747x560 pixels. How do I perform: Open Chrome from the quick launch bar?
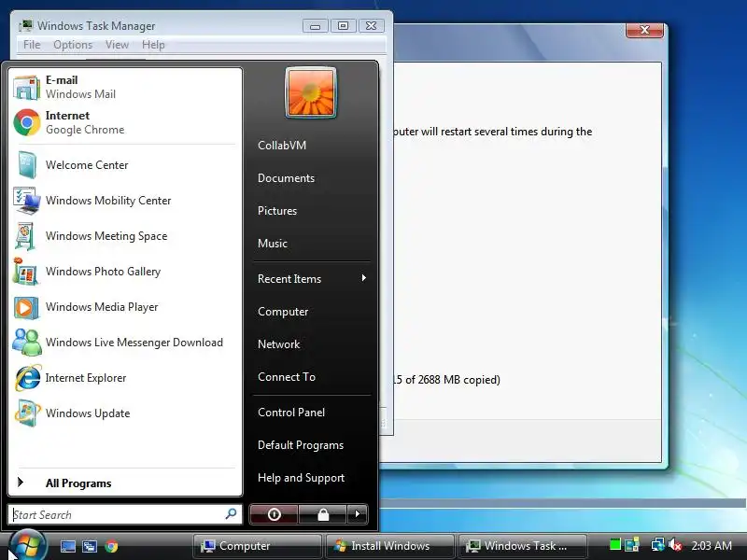(111, 546)
